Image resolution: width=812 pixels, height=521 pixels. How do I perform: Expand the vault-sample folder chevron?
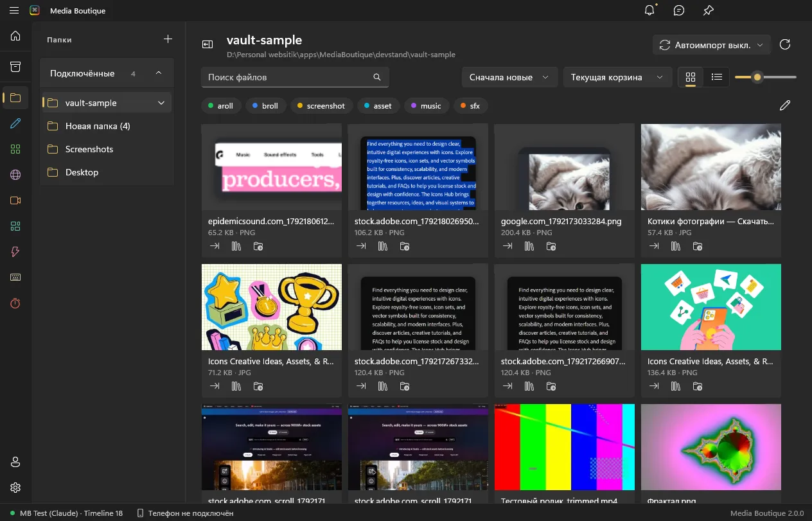pyautogui.click(x=161, y=103)
